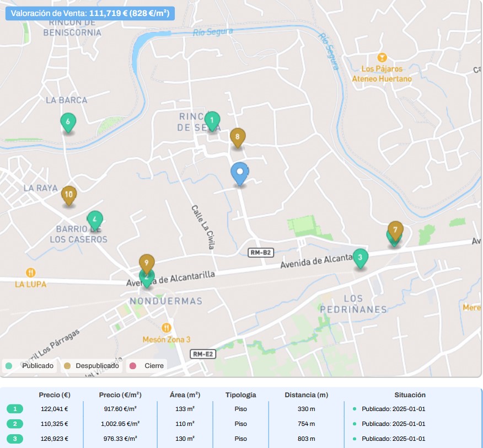Select gold map marker number 10
Image resolution: width=483 pixels, height=448 pixels.
pyautogui.click(x=69, y=194)
